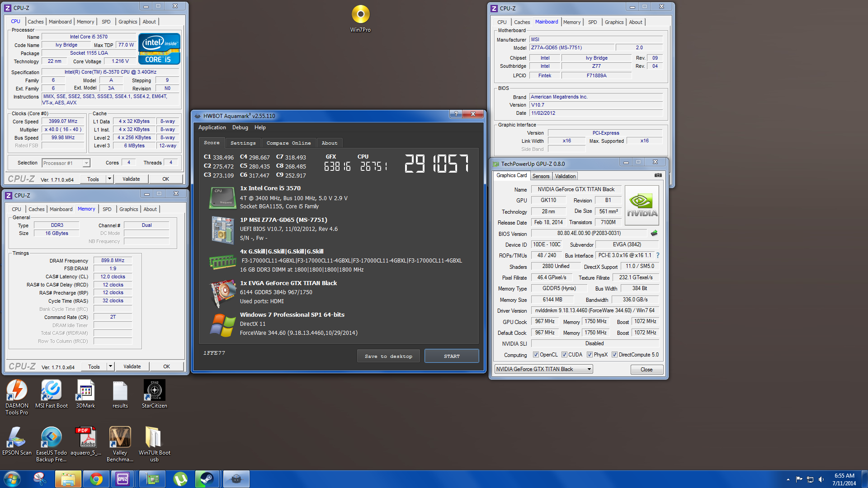Click the Intel Core i5 logo in CPU-Z
Image resolution: width=868 pixels, height=488 pixels.
tap(159, 49)
